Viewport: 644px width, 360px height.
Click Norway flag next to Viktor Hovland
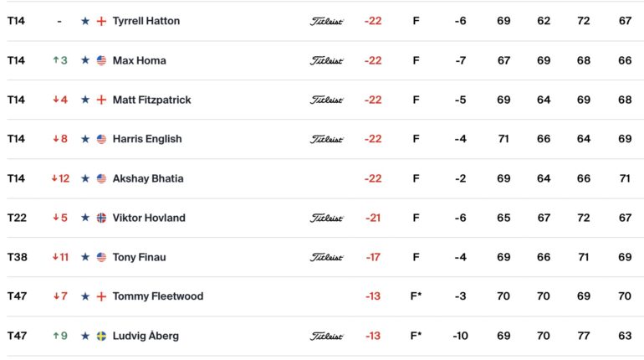(x=101, y=218)
